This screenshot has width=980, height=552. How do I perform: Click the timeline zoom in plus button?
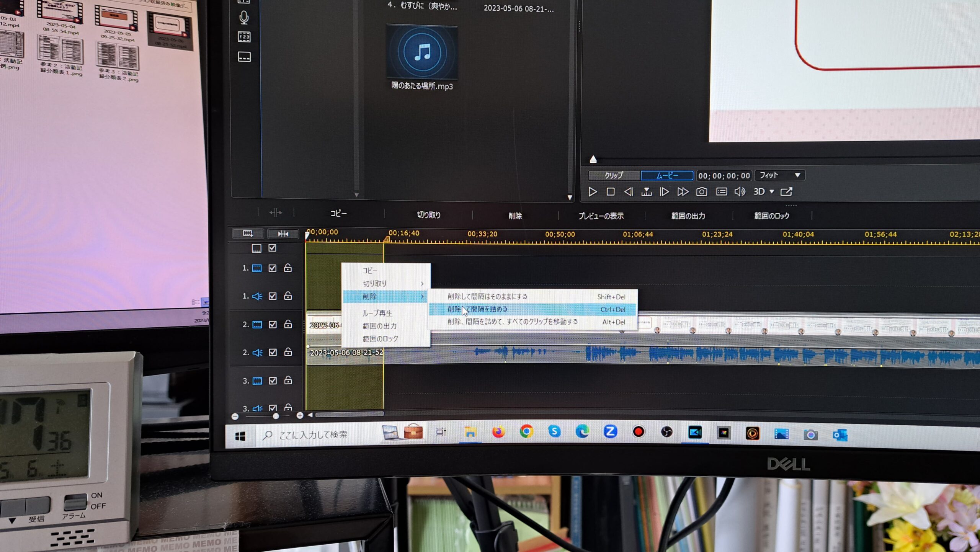pyautogui.click(x=300, y=415)
